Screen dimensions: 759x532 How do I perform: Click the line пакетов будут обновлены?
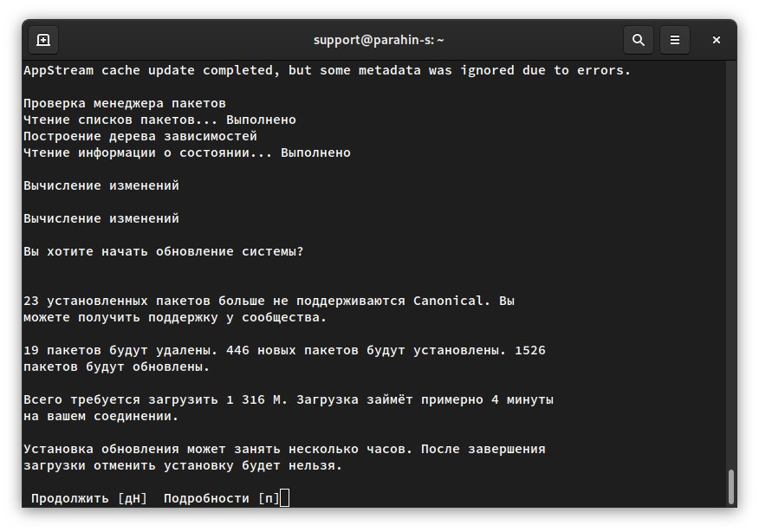click(117, 367)
